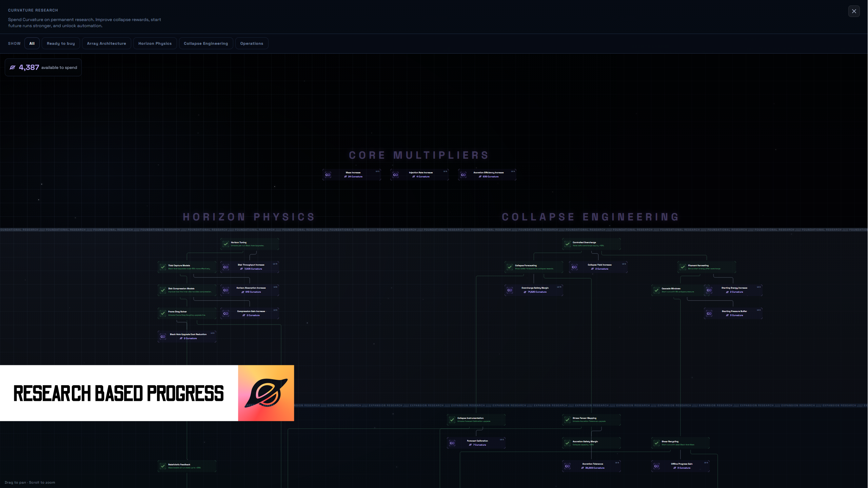Click the 4,387 available to spend counter
The image size is (868, 488).
(x=43, y=67)
